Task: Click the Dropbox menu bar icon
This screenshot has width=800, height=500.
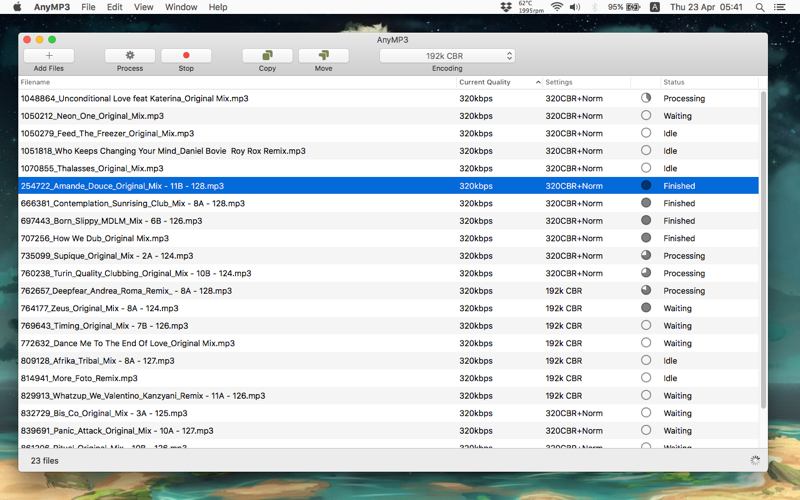Action: (x=506, y=7)
